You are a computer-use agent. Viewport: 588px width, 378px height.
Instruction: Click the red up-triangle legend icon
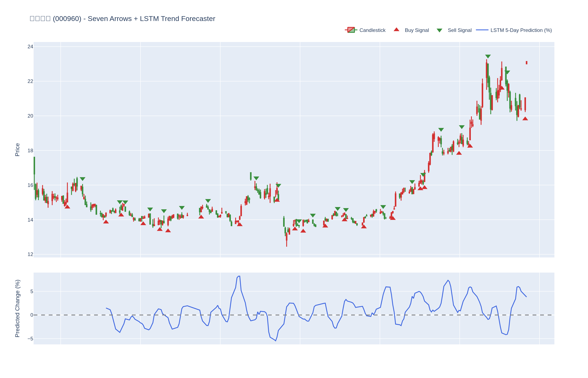point(396,30)
